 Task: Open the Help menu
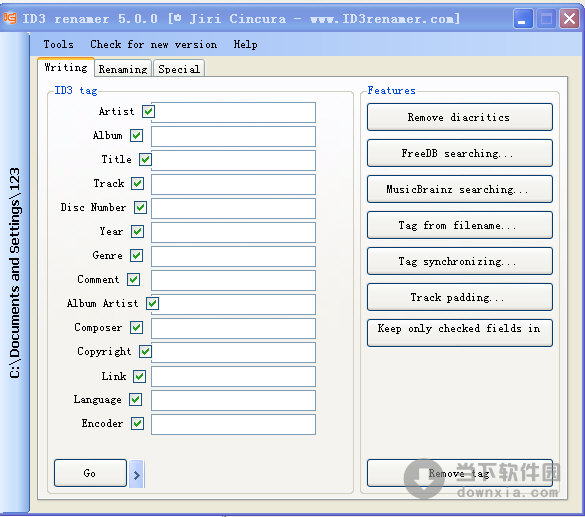coord(245,44)
